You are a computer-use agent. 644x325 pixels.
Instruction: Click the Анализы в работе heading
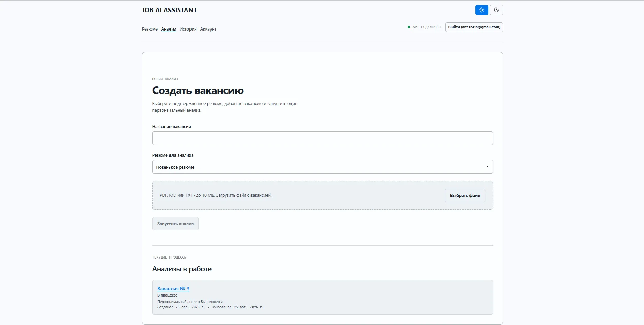[x=182, y=269]
